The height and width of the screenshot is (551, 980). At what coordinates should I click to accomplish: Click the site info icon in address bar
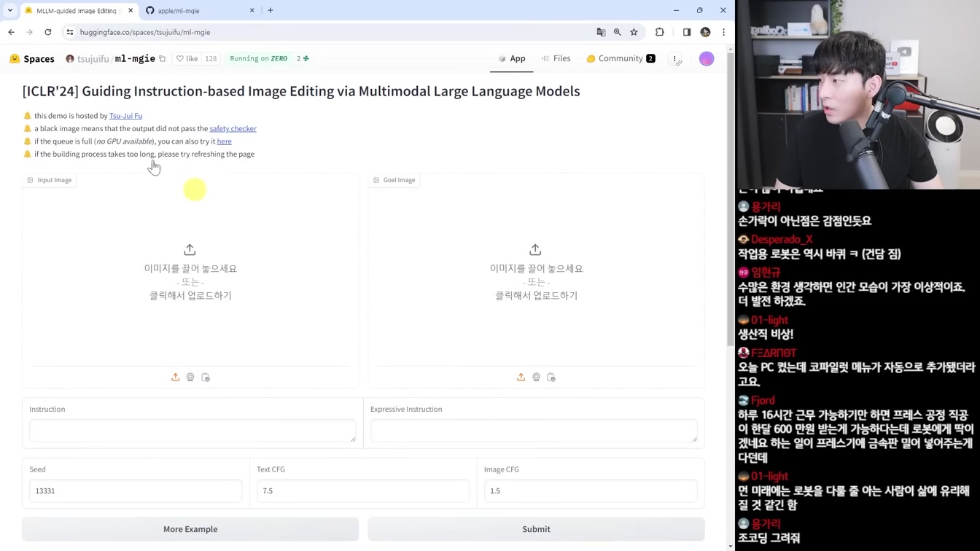pos(70,32)
